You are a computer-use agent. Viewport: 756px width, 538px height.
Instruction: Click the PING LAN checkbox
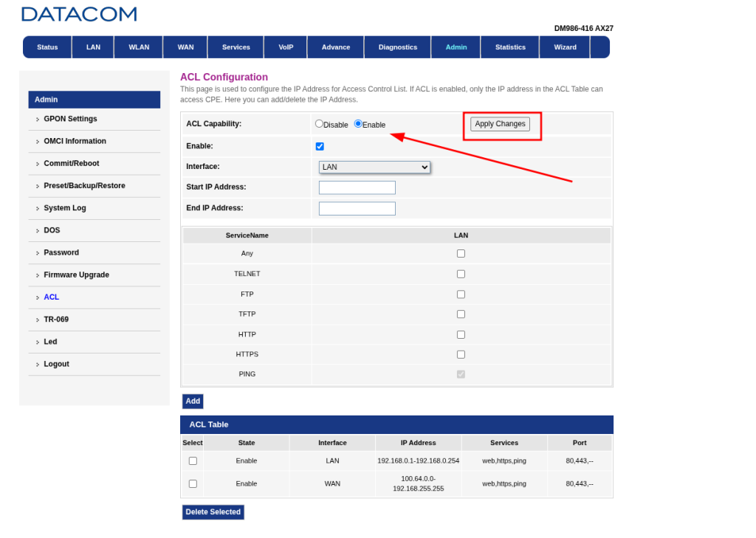(461, 374)
